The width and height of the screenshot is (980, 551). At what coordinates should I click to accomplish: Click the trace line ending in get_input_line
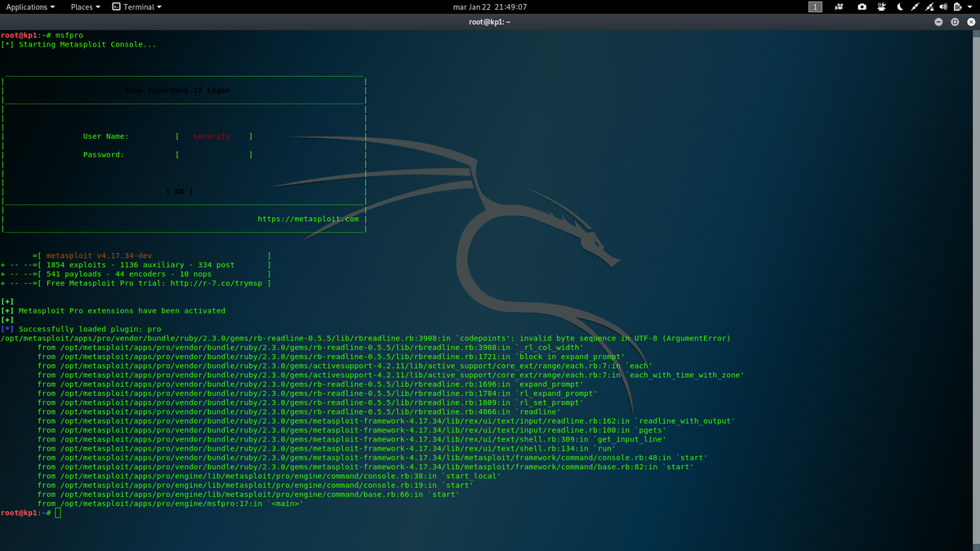pyautogui.click(x=352, y=439)
